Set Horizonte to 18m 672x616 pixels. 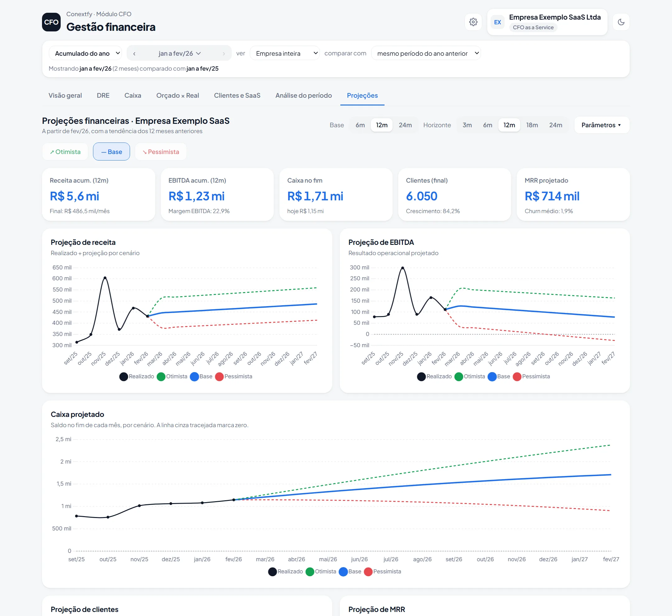coord(532,125)
